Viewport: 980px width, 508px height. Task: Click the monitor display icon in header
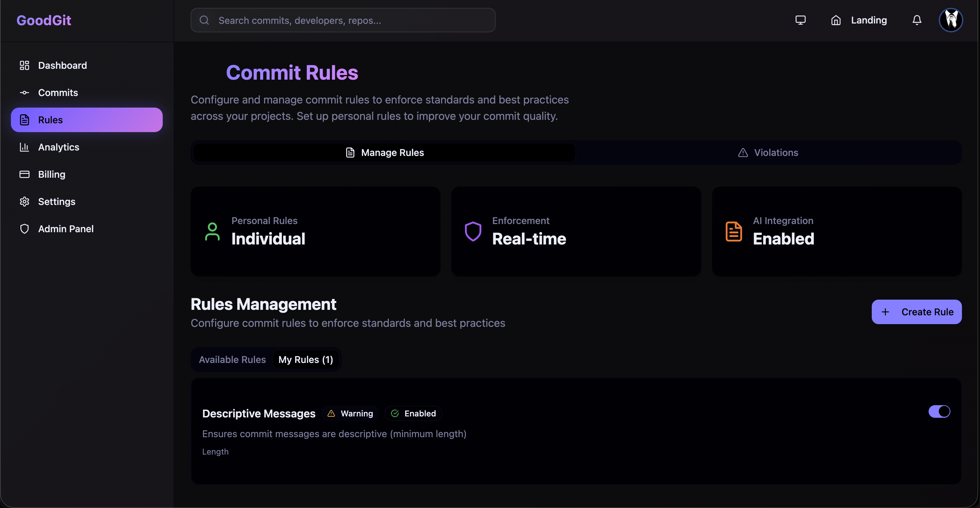pyautogui.click(x=800, y=20)
